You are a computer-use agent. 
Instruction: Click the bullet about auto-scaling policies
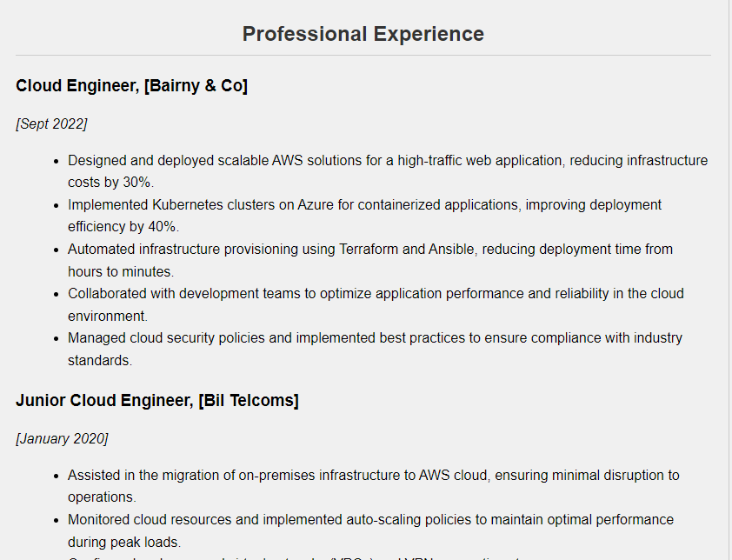pos(370,520)
